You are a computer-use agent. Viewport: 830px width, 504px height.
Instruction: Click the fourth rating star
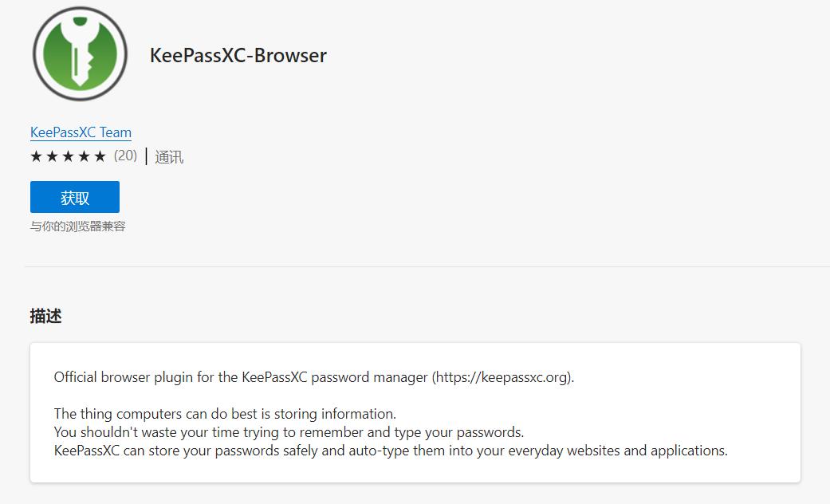[x=84, y=156]
